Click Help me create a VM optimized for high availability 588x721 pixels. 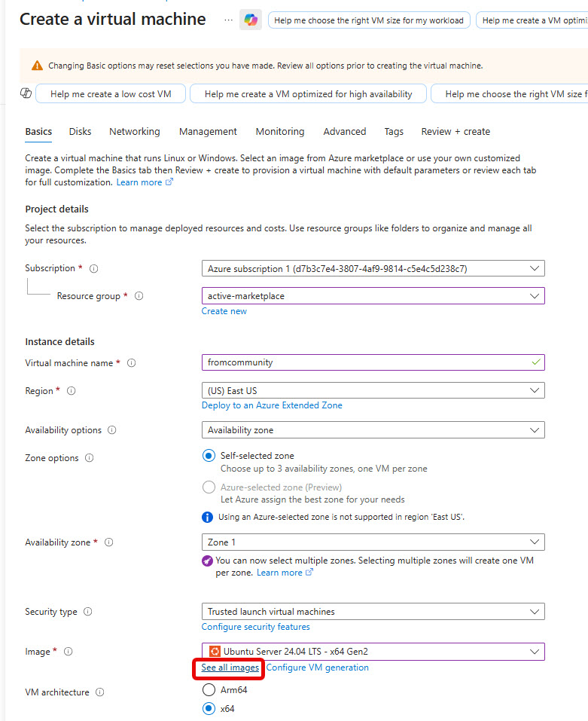click(x=308, y=94)
